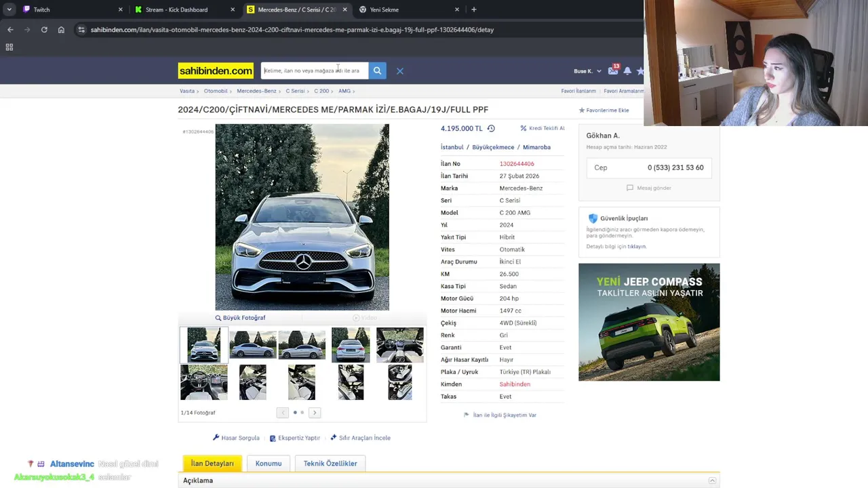Collapse the Açıklama section
This screenshot has width=868, height=488.
[712, 481]
